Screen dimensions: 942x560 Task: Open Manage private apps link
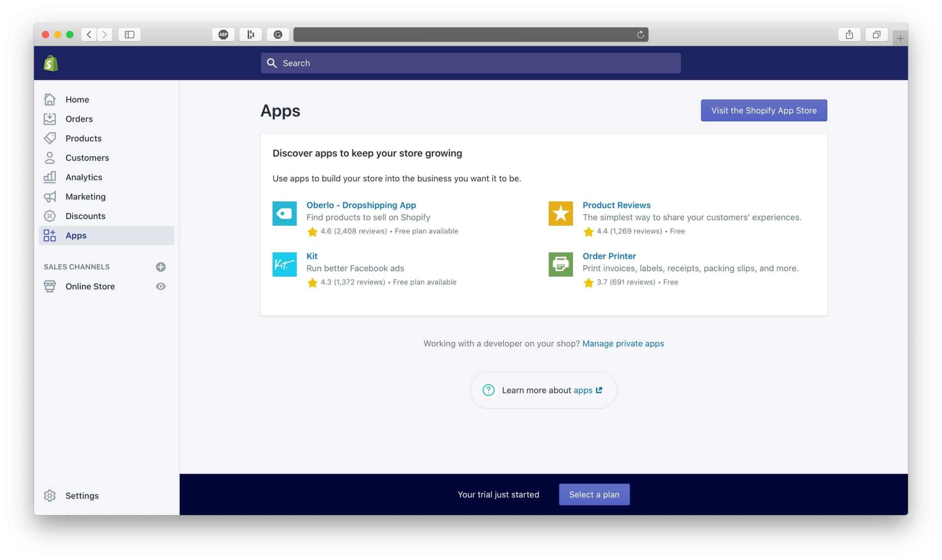tap(623, 343)
